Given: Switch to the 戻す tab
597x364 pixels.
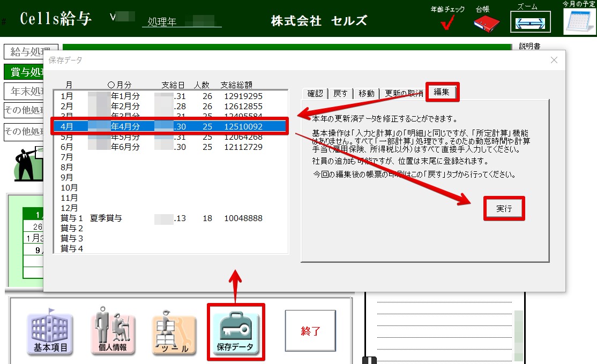Looking at the screenshot, I should [340, 94].
